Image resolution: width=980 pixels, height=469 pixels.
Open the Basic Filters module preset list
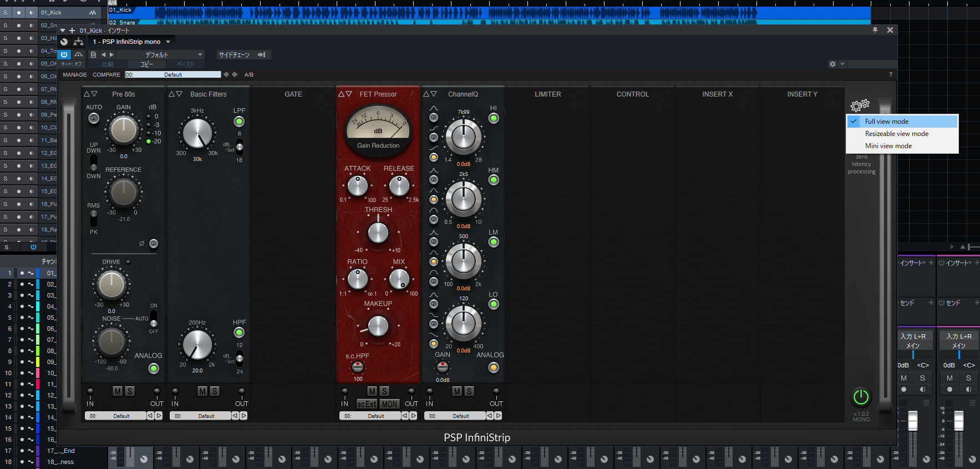pyautogui.click(x=200, y=416)
